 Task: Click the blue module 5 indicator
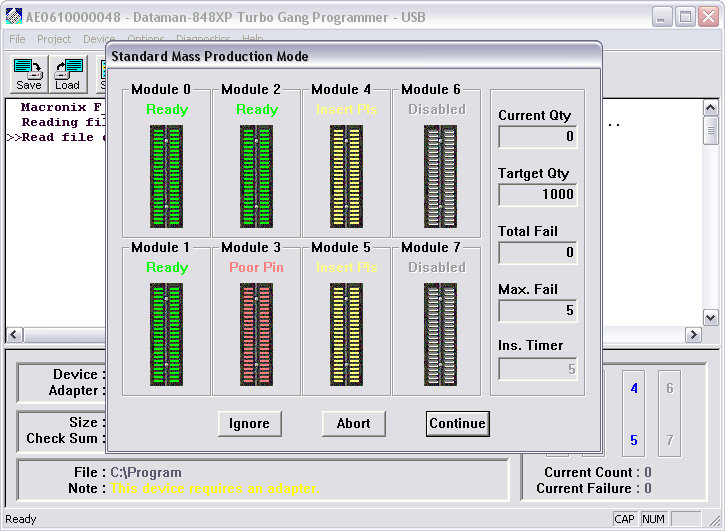tap(634, 440)
